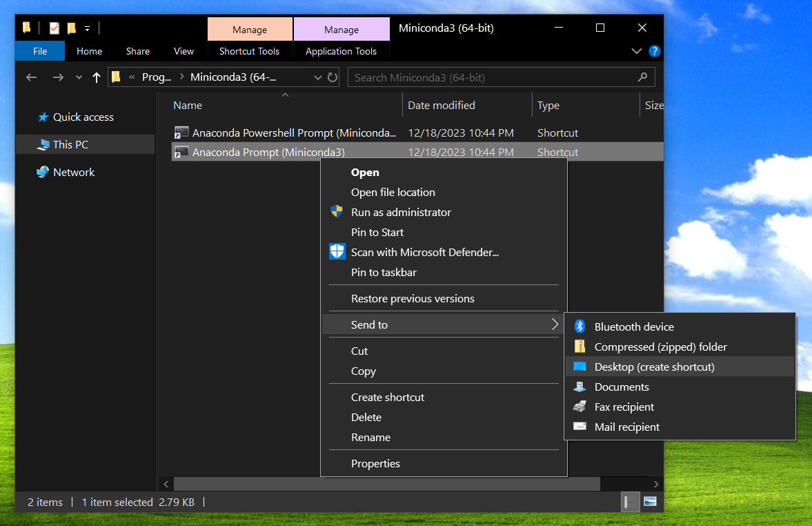Switch to the Share ribbon tab
812x526 pixels.
pyautogui.click(x=138, y=51)
